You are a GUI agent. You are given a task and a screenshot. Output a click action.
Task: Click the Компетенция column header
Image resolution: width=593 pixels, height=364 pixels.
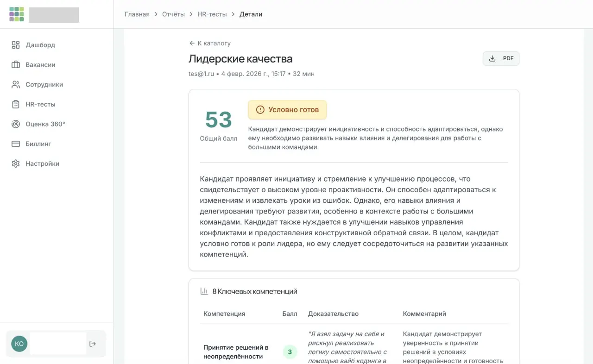pyautogui.click(x=224, y=314)
